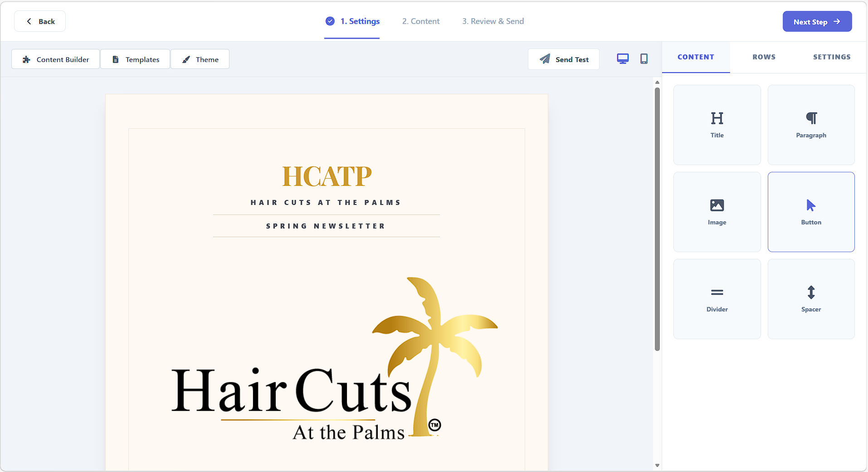Go to Review & Send step
This screenshot has height=472, width=868.
pyautogui.click(x=493, y=21)
